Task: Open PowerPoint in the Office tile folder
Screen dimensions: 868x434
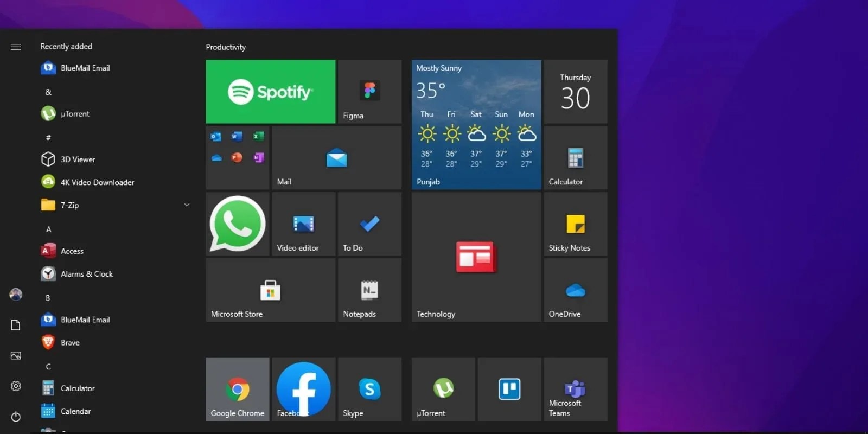Action: click(x=237, y=158)
